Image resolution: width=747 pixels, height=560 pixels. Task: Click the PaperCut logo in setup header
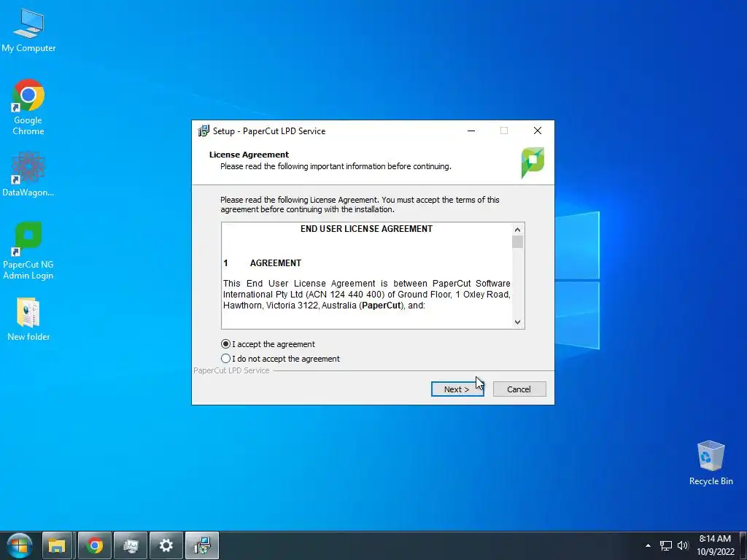[x=533, y=163]
